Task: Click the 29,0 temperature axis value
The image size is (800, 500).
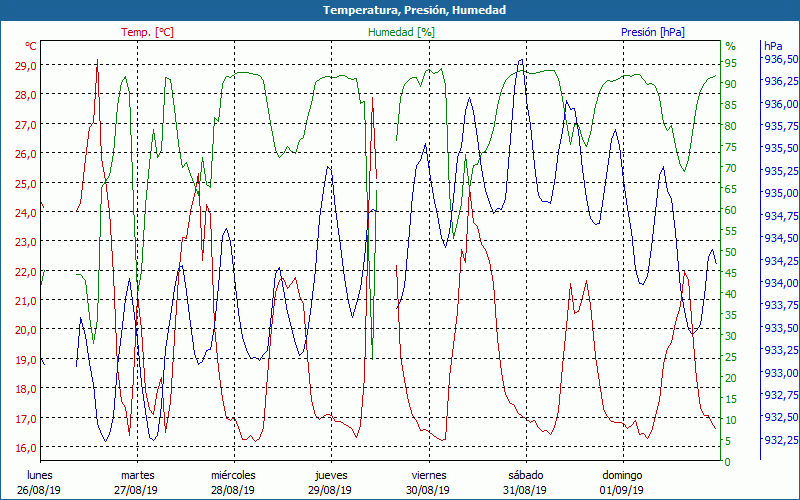Action: point(26,65)
